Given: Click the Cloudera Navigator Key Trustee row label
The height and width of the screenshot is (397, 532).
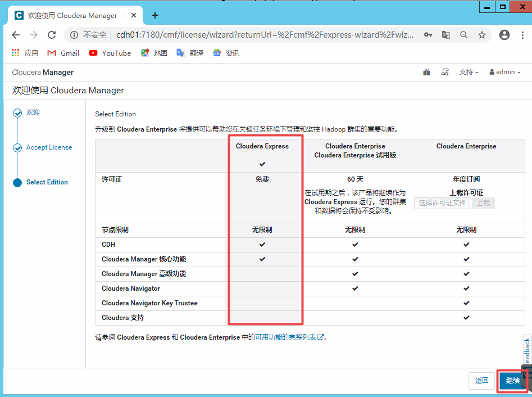Looking at the screenshot, I should (x=149, y=303).
